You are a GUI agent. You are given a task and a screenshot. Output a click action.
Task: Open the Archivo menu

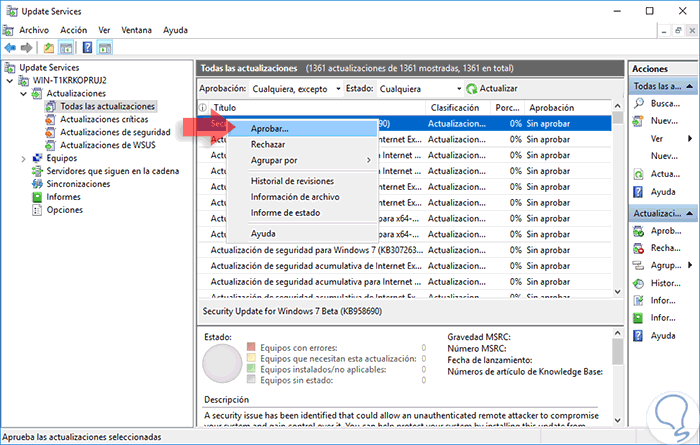34,30
